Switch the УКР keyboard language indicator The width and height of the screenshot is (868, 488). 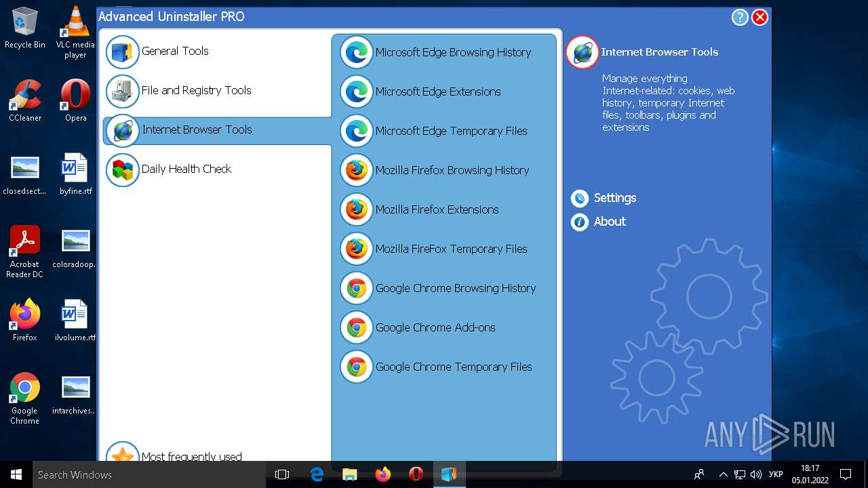[x=776, y=474]
